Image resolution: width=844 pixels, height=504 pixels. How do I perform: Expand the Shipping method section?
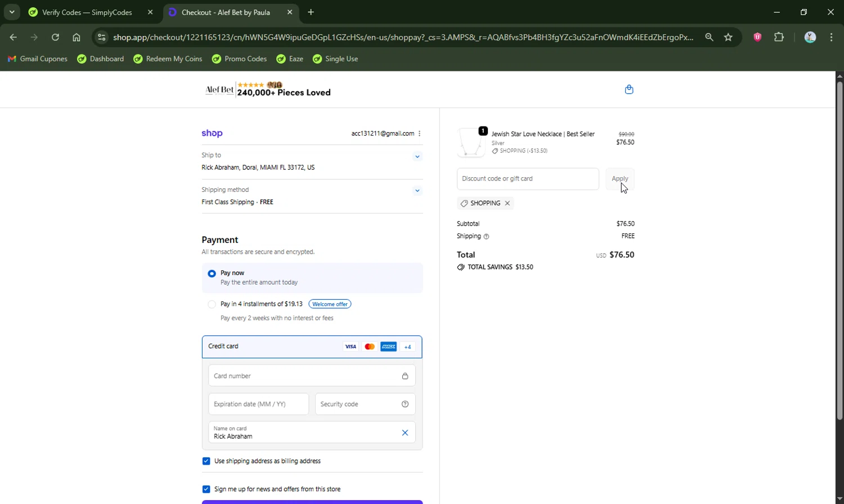point(417,191)
